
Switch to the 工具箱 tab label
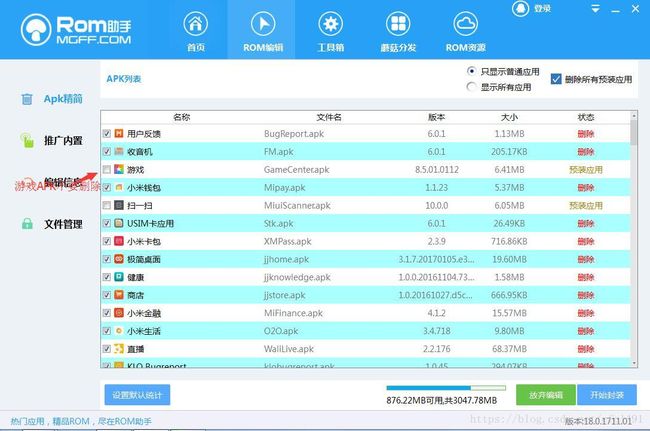tap(330, 48)
